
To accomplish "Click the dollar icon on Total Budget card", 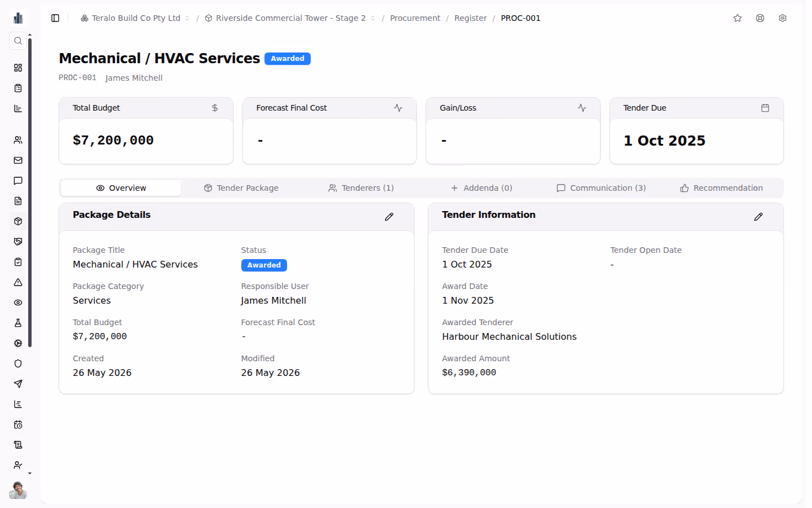I will tap(215, 108).
